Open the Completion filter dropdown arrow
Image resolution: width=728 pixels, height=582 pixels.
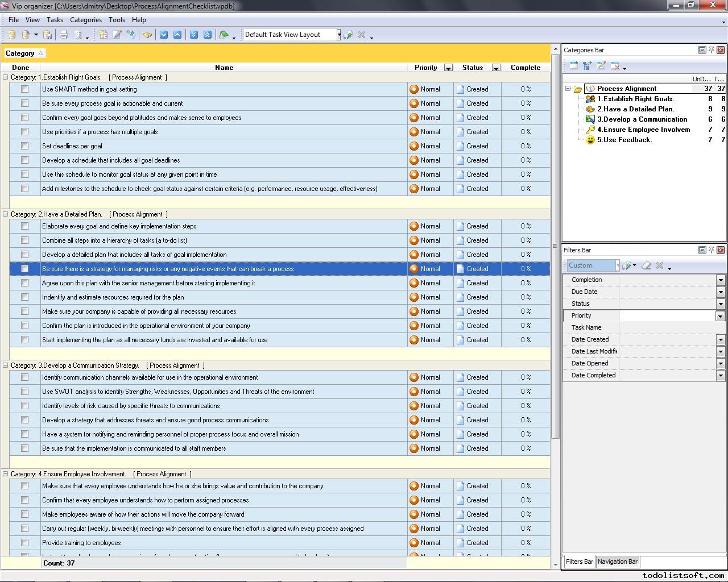click(720, 280)
